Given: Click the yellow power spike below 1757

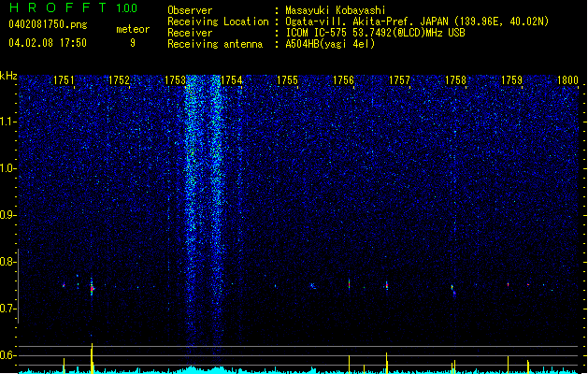Looking at the screenshot, I should tap(387, 363).
